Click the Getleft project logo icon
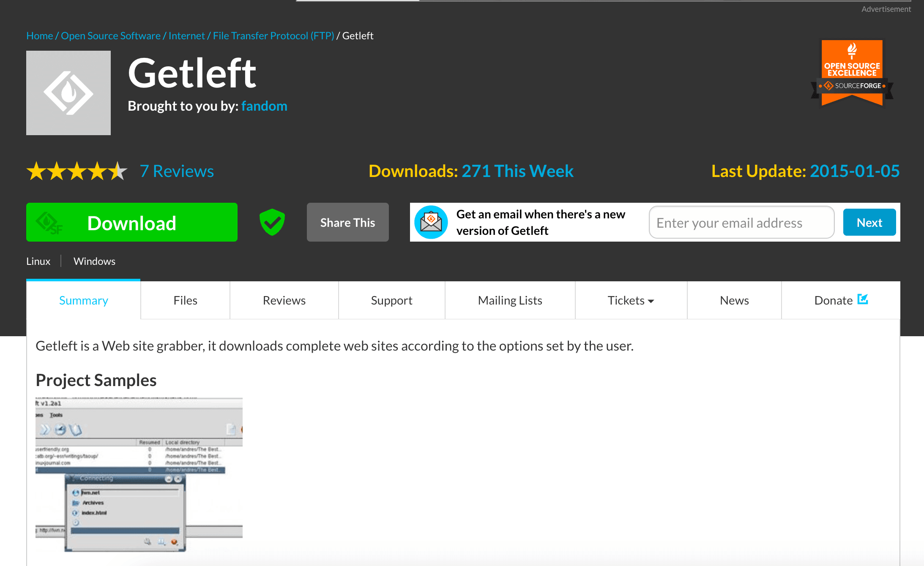Image resolution: width=924 pixels, height=566 pixels. coord(68,93)
